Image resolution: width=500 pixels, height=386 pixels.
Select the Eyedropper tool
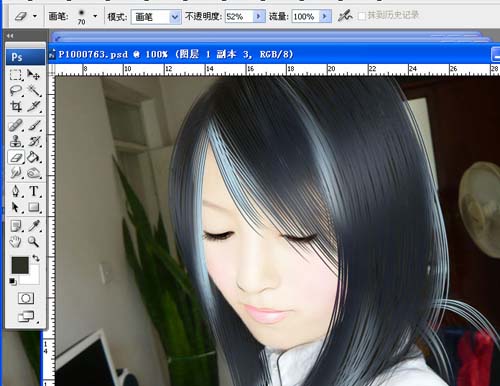[x=34, y=226]
